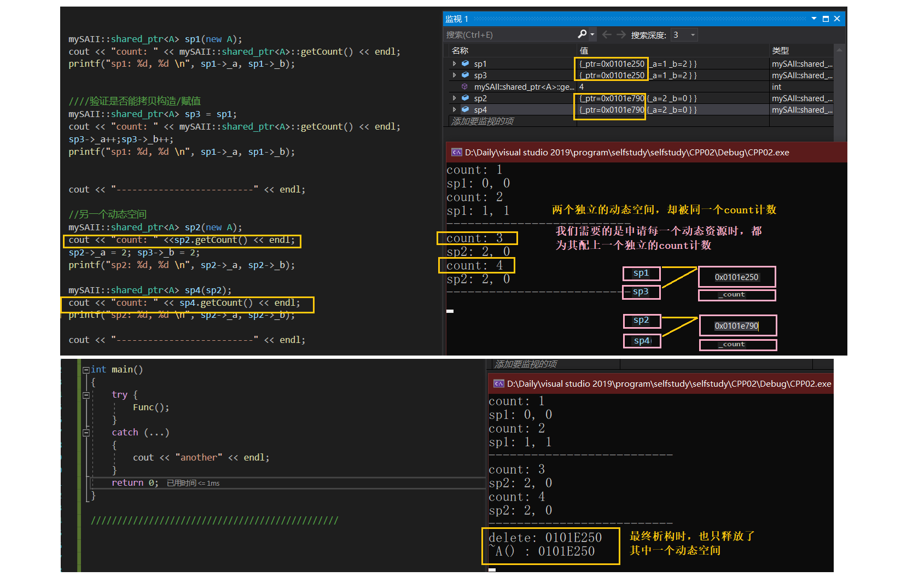
Task: Open the 搜索深度 depth combo box
Action: coord(684,35)
